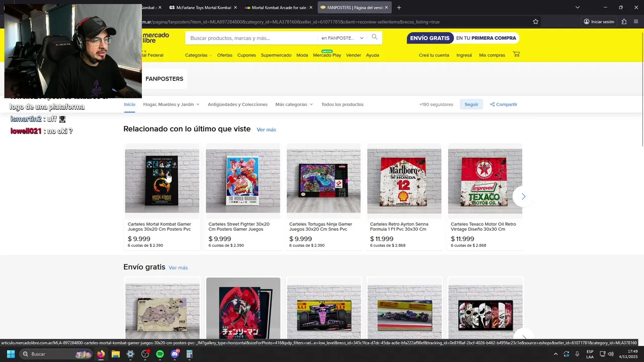Open Spotify from the taskbar
This screenshot has width=644, height=362.
click(x=160, y=354)
